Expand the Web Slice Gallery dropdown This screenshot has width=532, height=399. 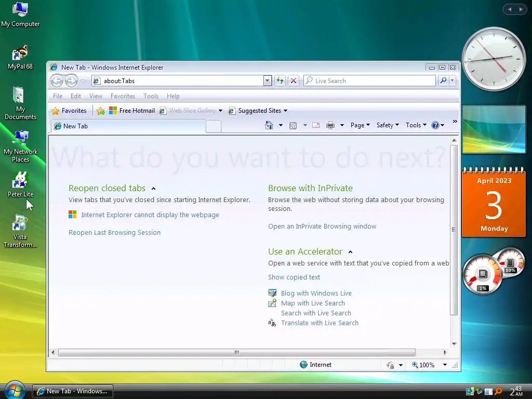click(220, 111)
